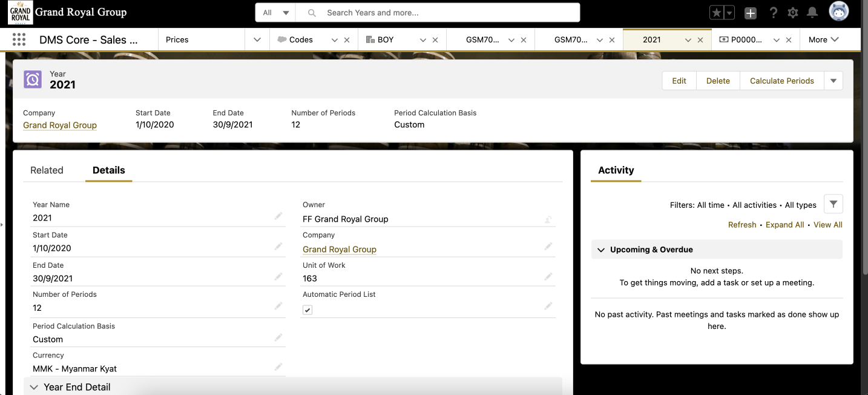The image size is (868, 395).
Task: Switch to the Codes workspace tab
Action: (301, 39)
